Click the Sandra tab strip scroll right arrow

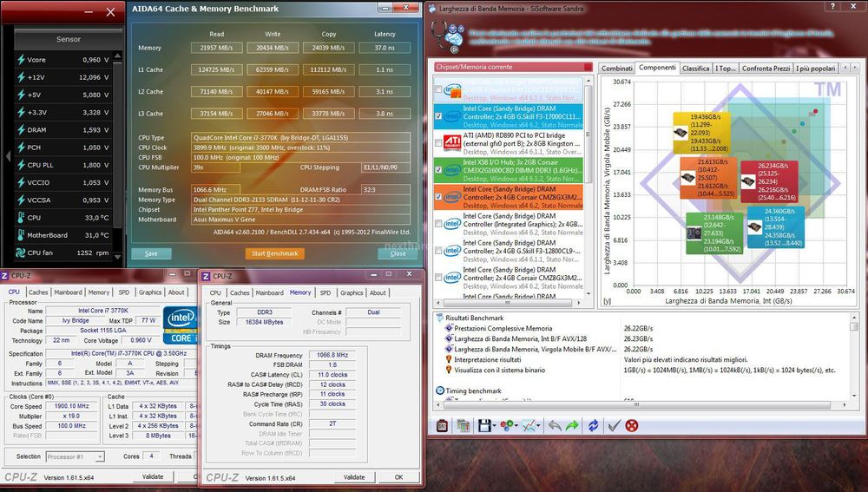coord(855,68)
